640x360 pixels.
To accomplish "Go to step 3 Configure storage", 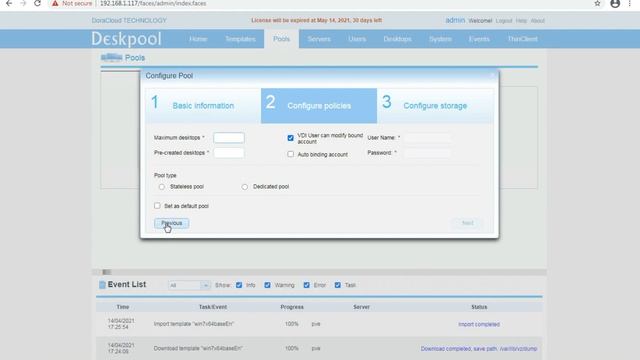I will 435,106.
